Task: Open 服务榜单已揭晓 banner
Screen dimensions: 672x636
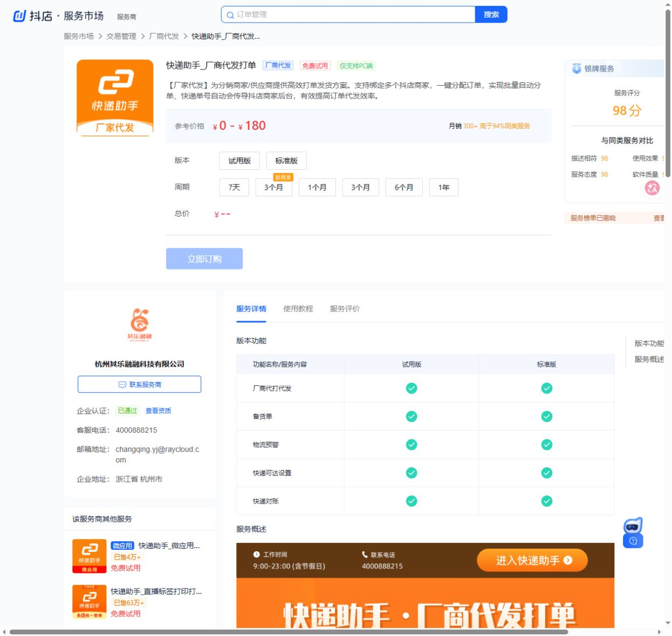Action: [x=614, y=218]
